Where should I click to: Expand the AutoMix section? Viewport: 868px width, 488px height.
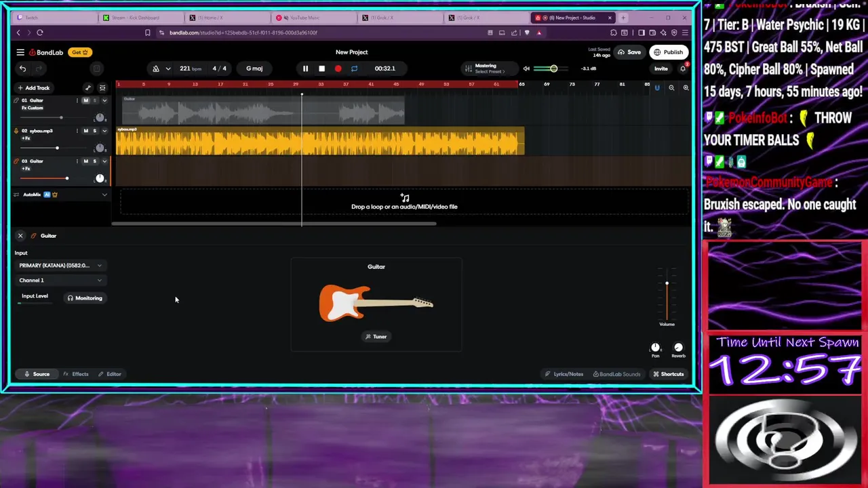[x=104, y=195]
